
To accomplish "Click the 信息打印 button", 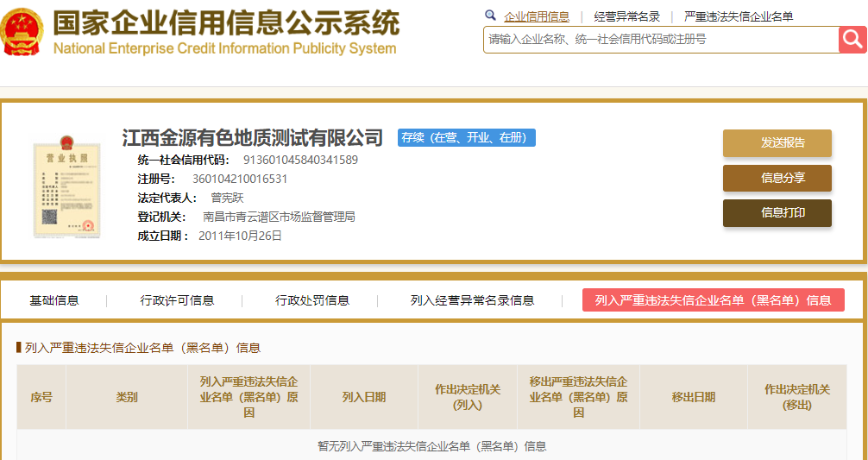I will (777, 213).
